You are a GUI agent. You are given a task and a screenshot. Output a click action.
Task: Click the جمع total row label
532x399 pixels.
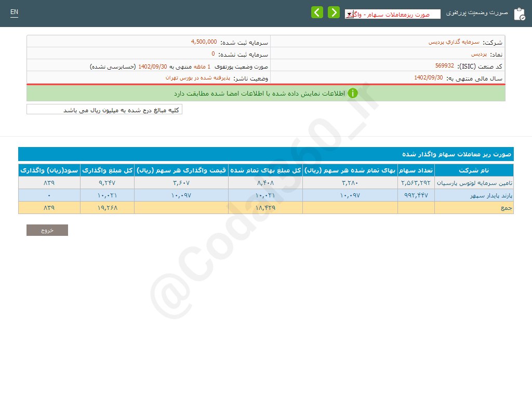pyautogui.click(x=506, y=208)
